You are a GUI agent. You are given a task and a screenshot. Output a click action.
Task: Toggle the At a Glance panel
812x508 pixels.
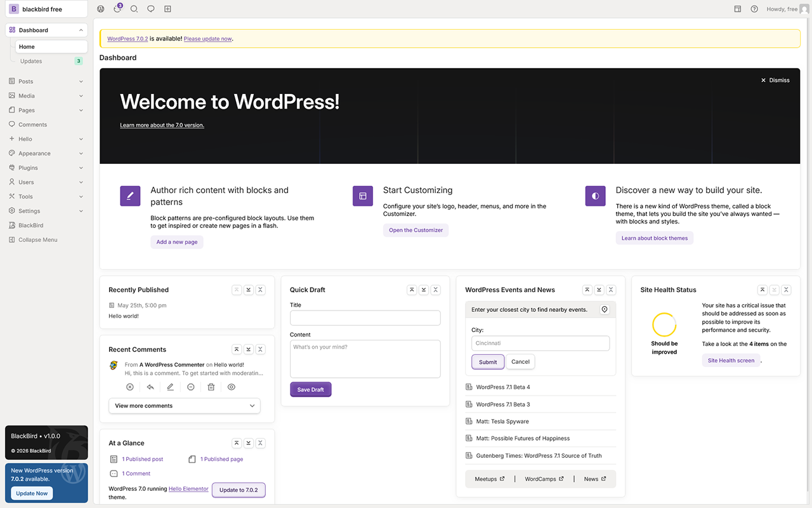click(x=261, y=443)
